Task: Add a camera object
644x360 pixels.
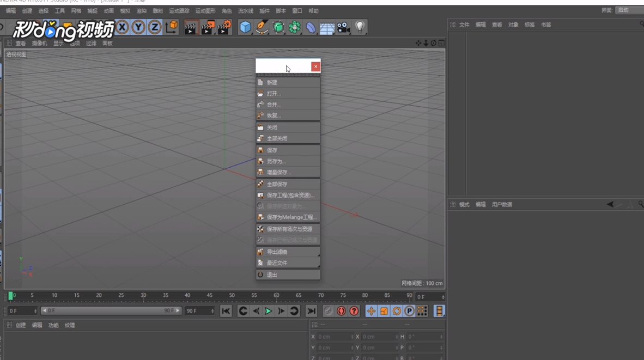Action: pos(343,27)
